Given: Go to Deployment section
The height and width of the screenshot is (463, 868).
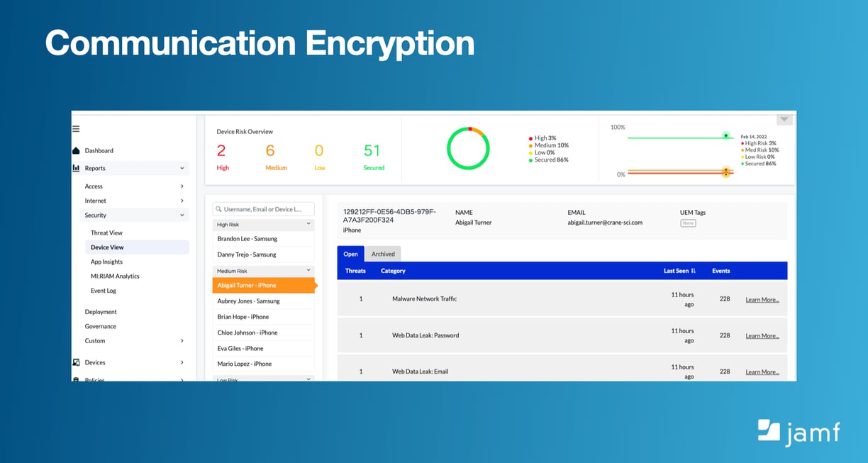Looking at the screenshot, I should pos(101,312).
